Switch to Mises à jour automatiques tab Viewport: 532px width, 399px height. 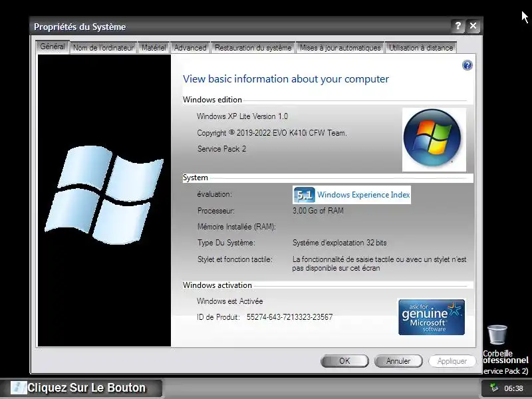(x=340, y=48)
